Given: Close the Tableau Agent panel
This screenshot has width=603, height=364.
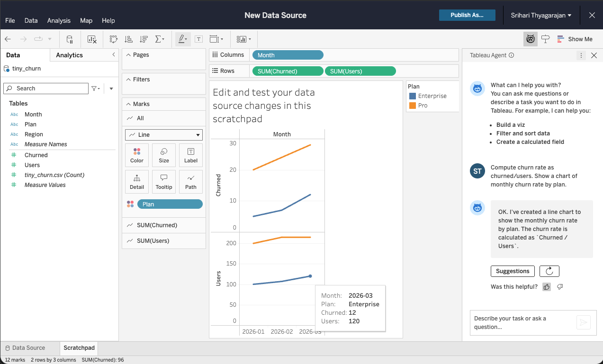Looking at the screenshot, I should pos(594,55).
